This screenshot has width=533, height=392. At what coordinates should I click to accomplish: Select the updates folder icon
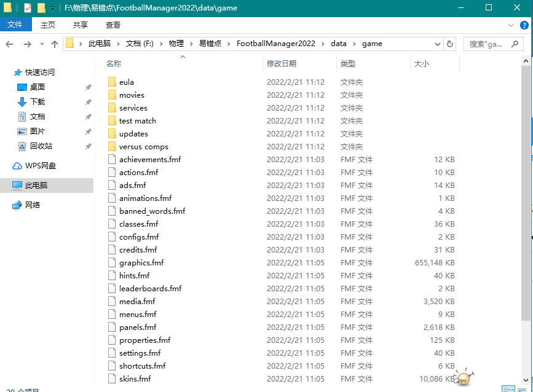coord(112,133)
